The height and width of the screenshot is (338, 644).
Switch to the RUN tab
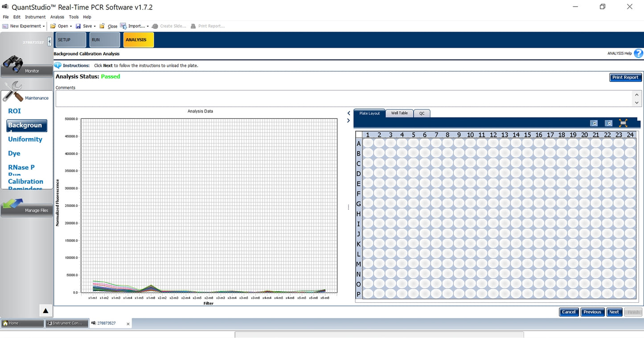click(x=105, y=40)
